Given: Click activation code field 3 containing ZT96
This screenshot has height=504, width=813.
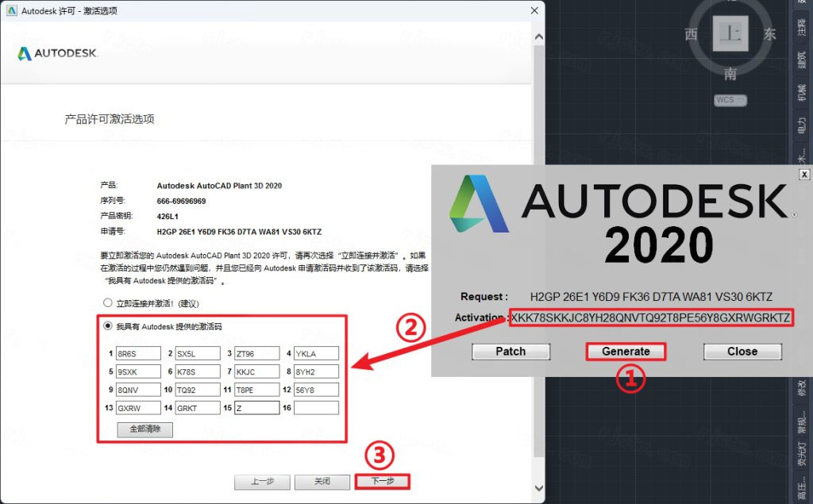Looking at the screenshot, I should [257, 354].
